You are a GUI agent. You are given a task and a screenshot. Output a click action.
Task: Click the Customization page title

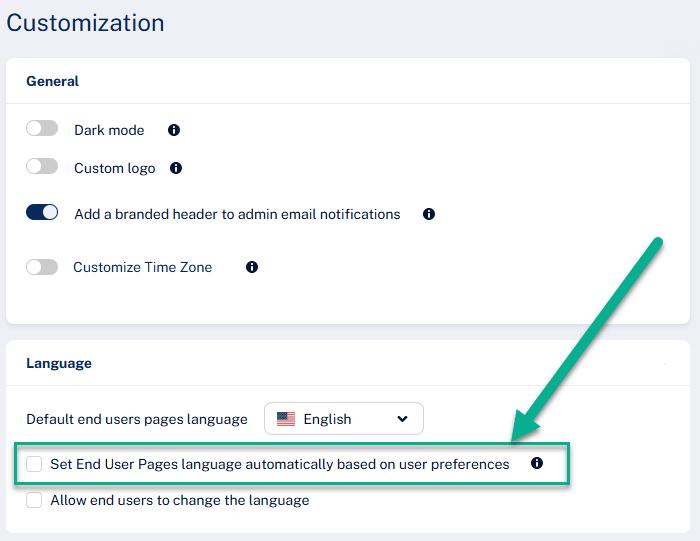[x=85, y=22]
